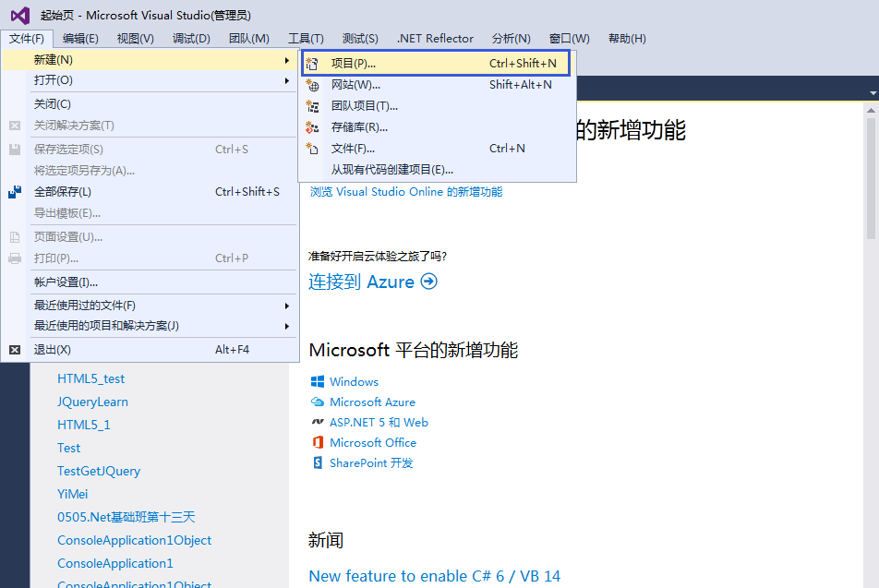This screenshot has width=879, height=588.
Task: Click the Microsoft Azure cloud icon
Action: pyautogui.click(x=318, y=402)
